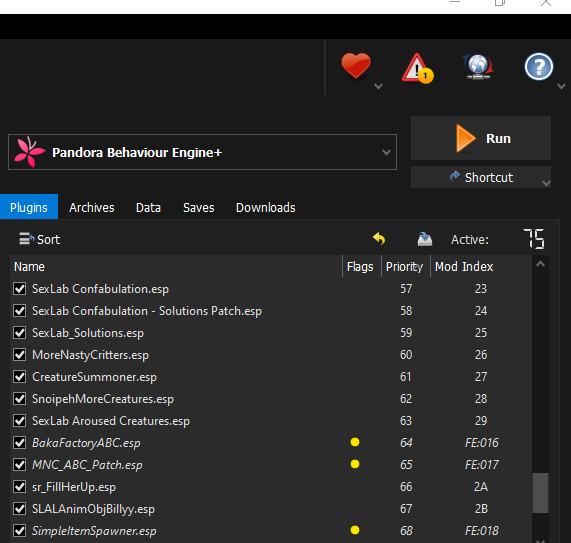
Task: Disable SexLab Aroused Creatures.esp checkbox
Action: click(x=19, y=421)
